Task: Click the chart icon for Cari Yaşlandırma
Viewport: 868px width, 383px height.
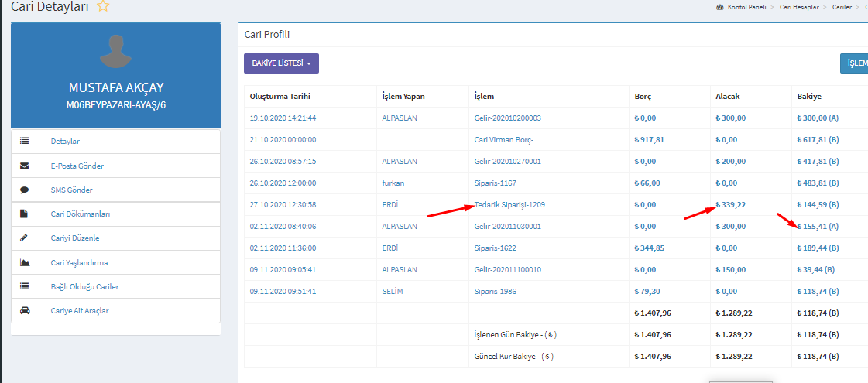Action: (x=24, y=262)
